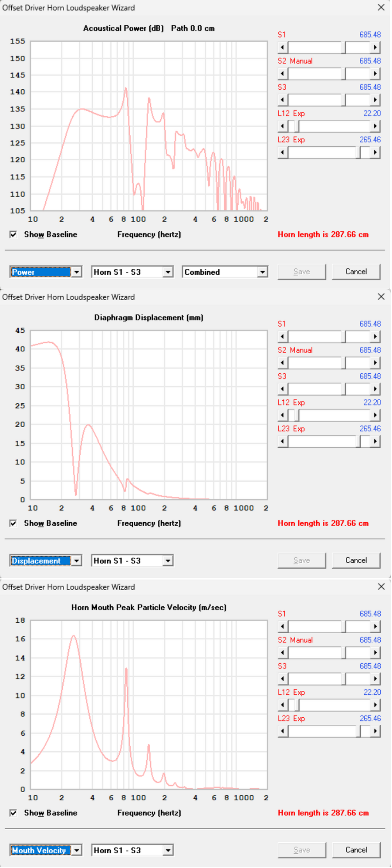This screenshot has width=392, height=868.
Task: Click S3 slider right arrow in Mouth Velocity window
Action: pos(375,679)
